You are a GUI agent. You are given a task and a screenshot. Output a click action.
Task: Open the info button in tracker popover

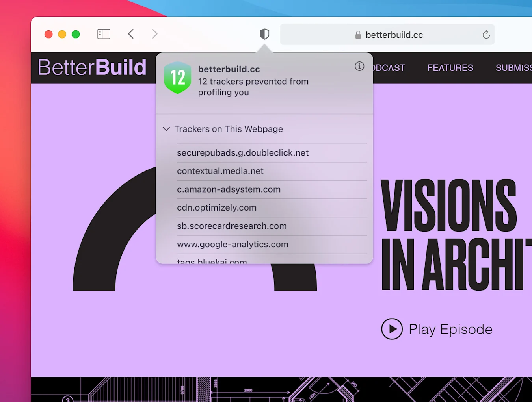[x=359, y=66]
